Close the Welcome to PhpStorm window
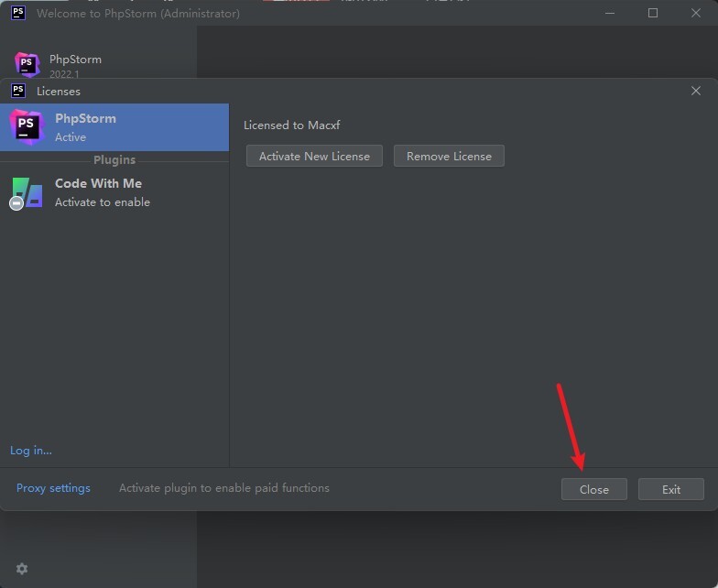718x588 pixels. click(696, 13)
